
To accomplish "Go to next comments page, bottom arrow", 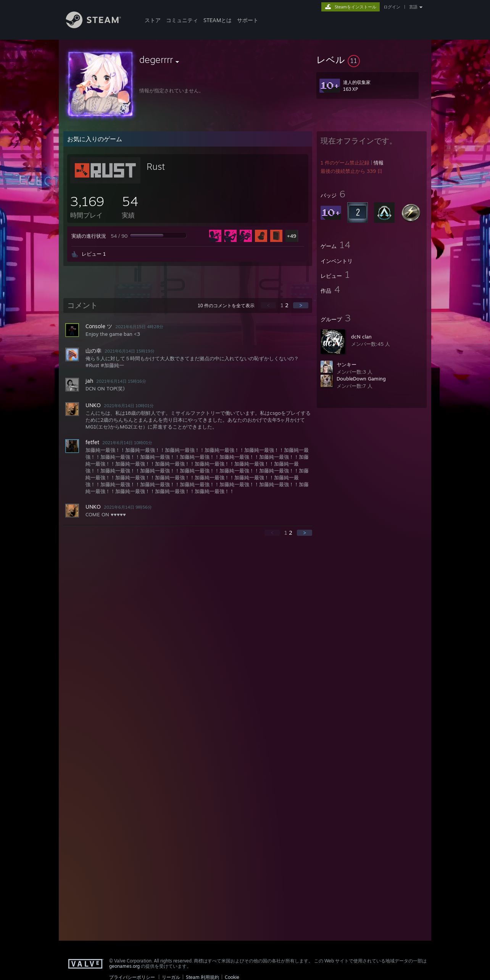I will point(305,533).
